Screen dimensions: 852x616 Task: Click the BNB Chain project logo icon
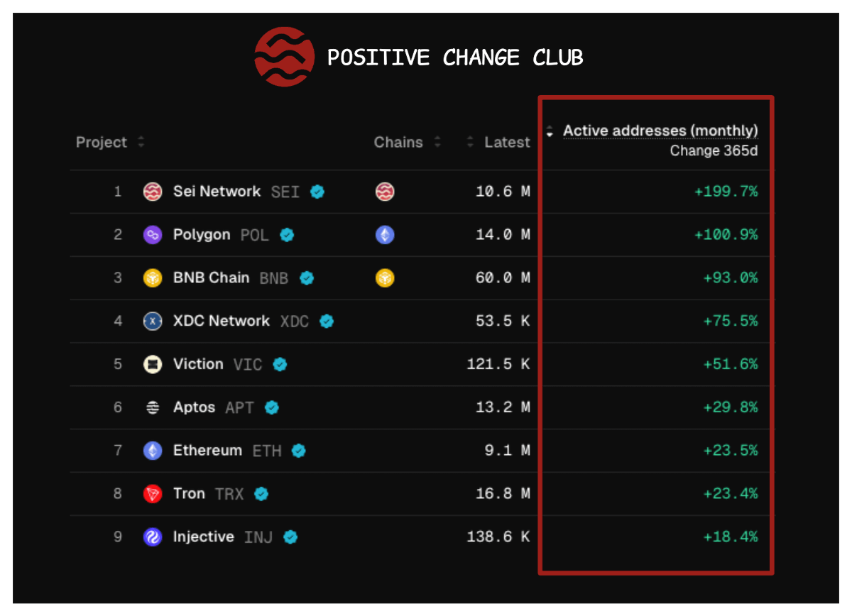pyautogui.click(x=153, y=278)
